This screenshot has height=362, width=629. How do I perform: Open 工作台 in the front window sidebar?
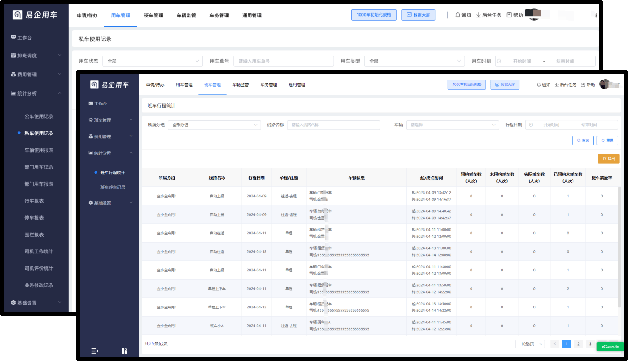[x=97, y=104]
